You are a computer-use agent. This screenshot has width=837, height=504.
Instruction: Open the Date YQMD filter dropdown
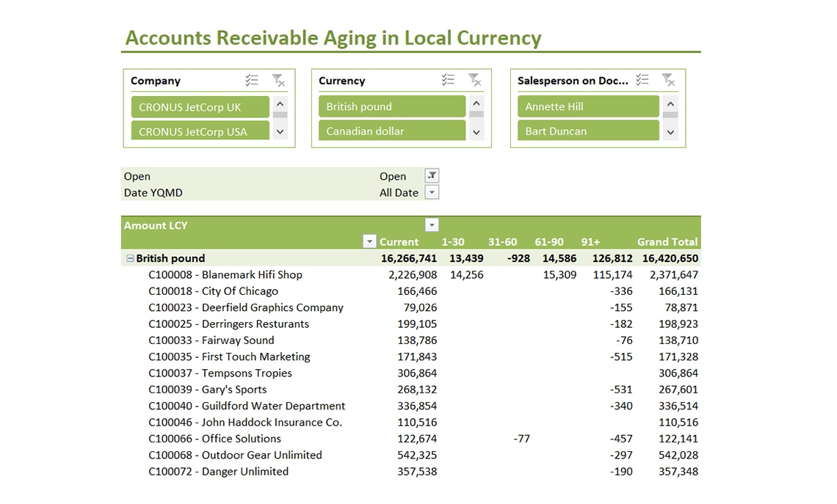pyautogui.click(x=432, y=192)
